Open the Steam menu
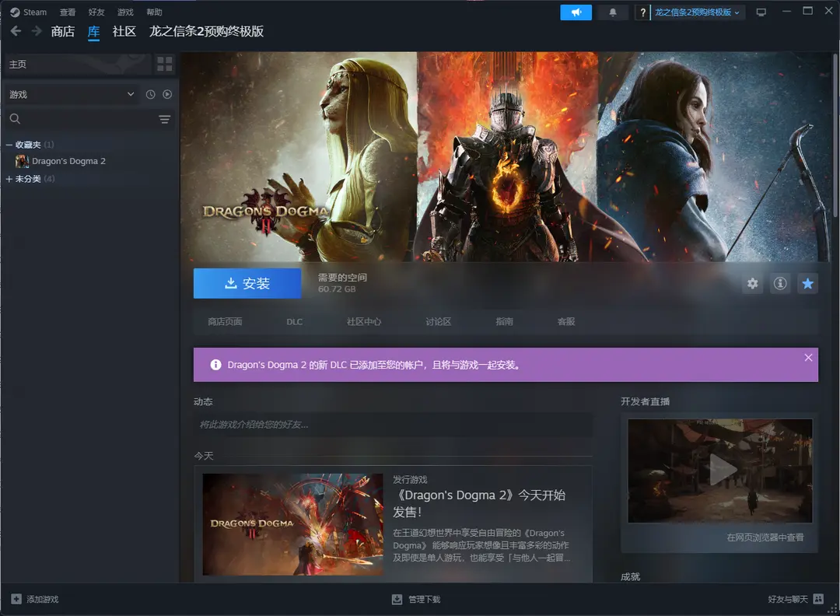This screenshot has height=616, width=840. pos(35,12)
